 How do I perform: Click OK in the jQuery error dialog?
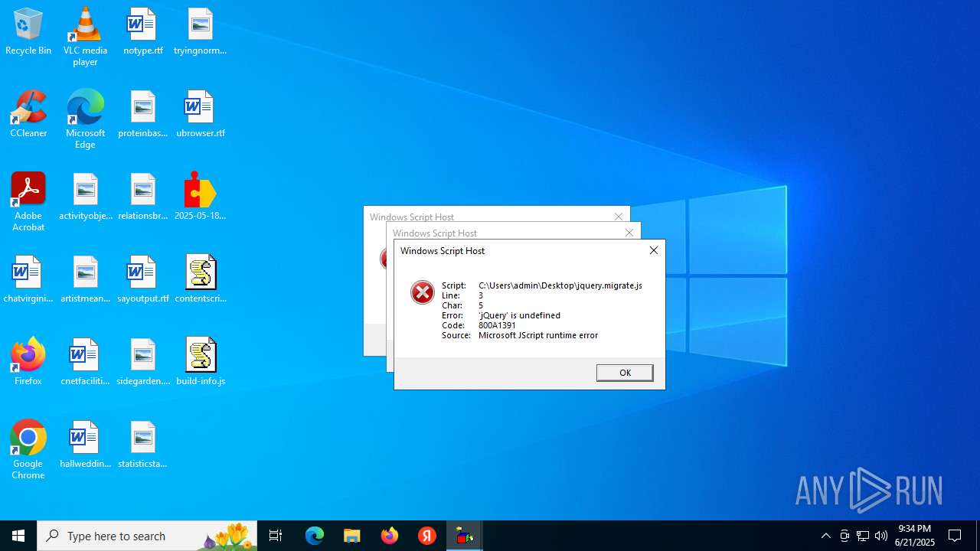[625, 373]
